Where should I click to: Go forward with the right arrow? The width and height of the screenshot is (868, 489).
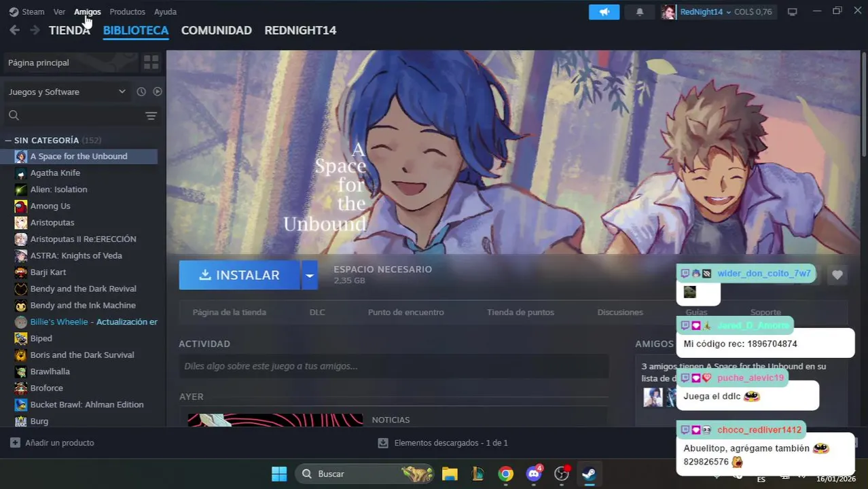click(35, 30)
